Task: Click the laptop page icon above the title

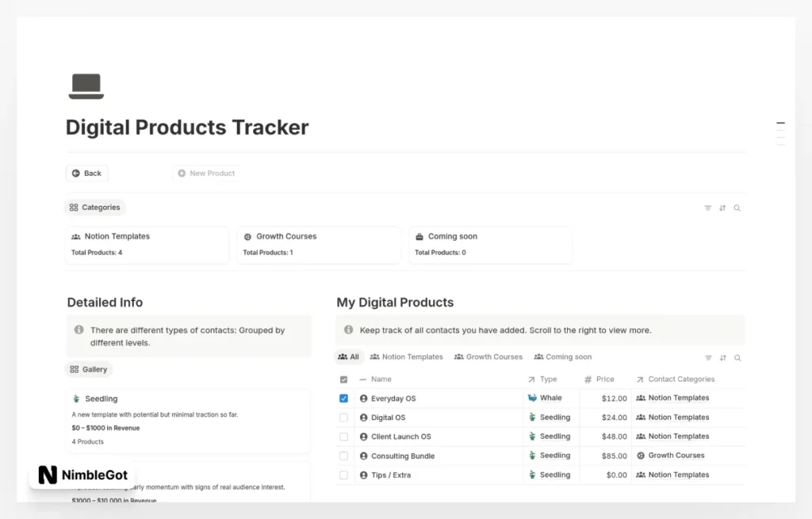Action: [86, 86]
